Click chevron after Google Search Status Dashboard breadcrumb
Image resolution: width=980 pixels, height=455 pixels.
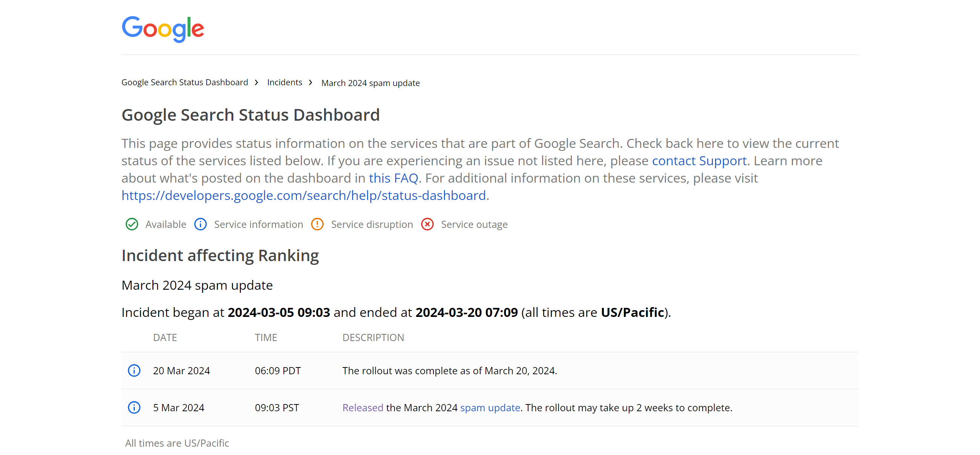256,82
